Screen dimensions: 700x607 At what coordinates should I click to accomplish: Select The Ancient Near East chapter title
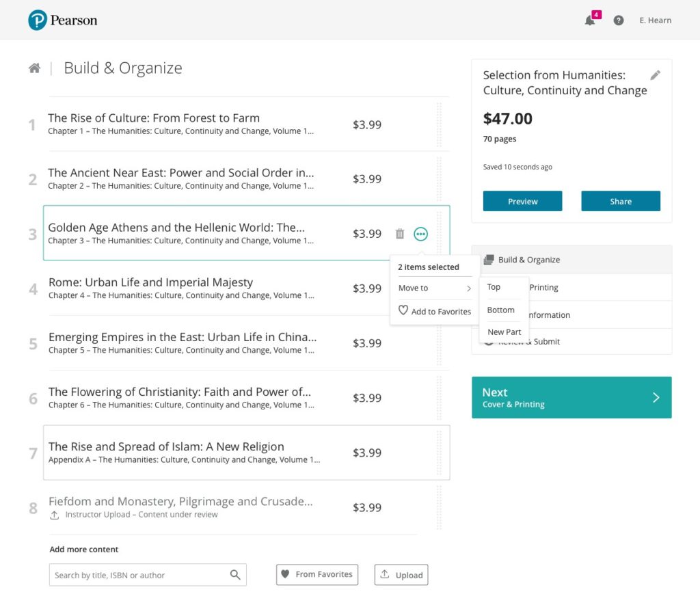(x=180, y=173)
